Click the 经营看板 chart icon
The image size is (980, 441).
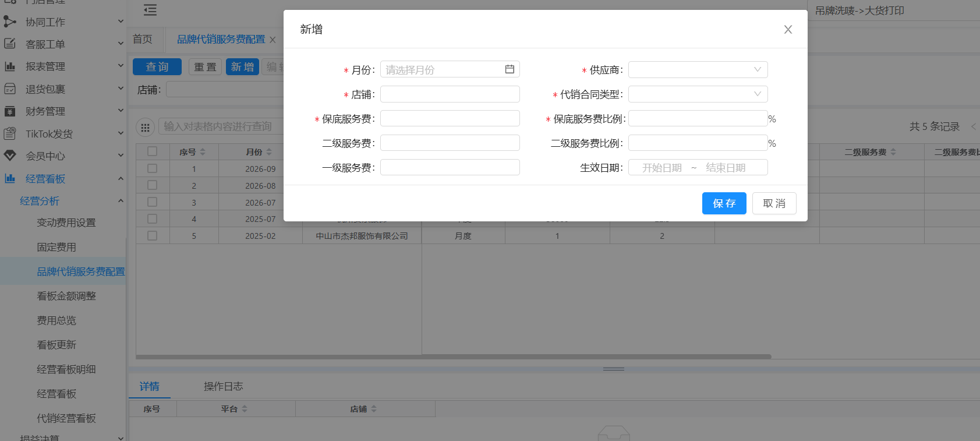pos(10,179)
